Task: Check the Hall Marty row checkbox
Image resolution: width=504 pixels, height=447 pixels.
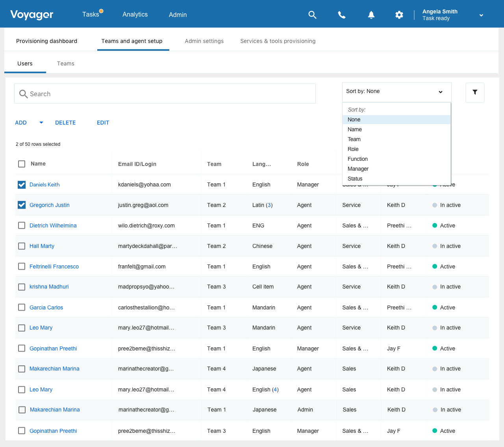Action: click(x=22, y=246)
